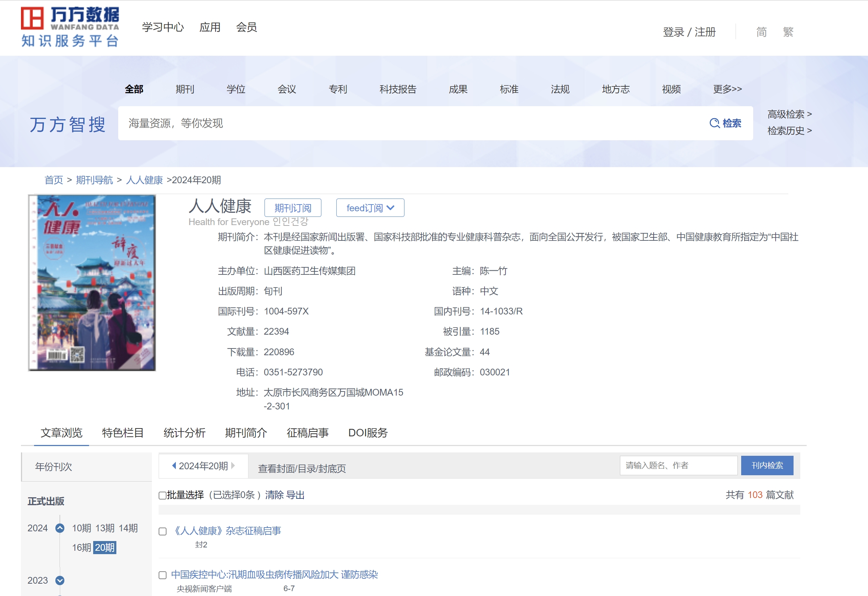The width and height of the screenshot is (868, 596).
Task: Select the 全部 search category
Action: 134,89
